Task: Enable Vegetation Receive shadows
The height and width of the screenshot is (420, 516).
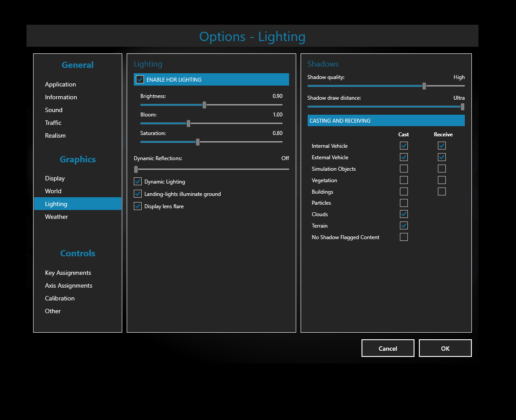Action: (442, 180)
